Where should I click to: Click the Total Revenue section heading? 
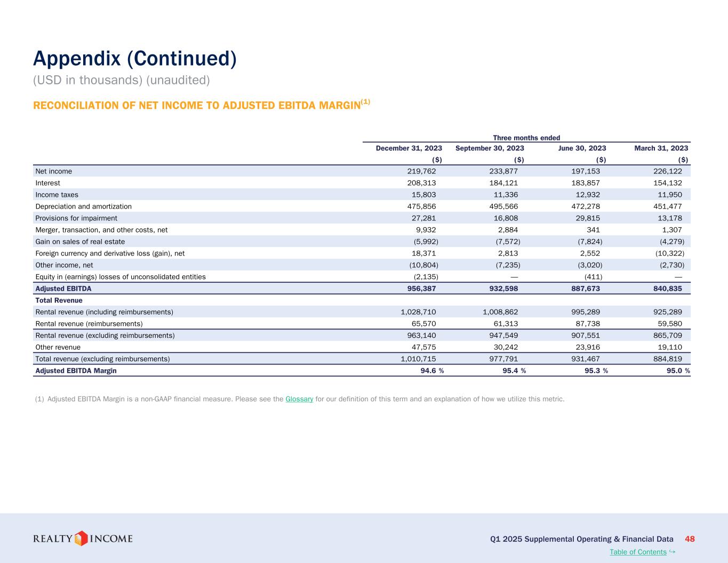(x=59, y=300)
